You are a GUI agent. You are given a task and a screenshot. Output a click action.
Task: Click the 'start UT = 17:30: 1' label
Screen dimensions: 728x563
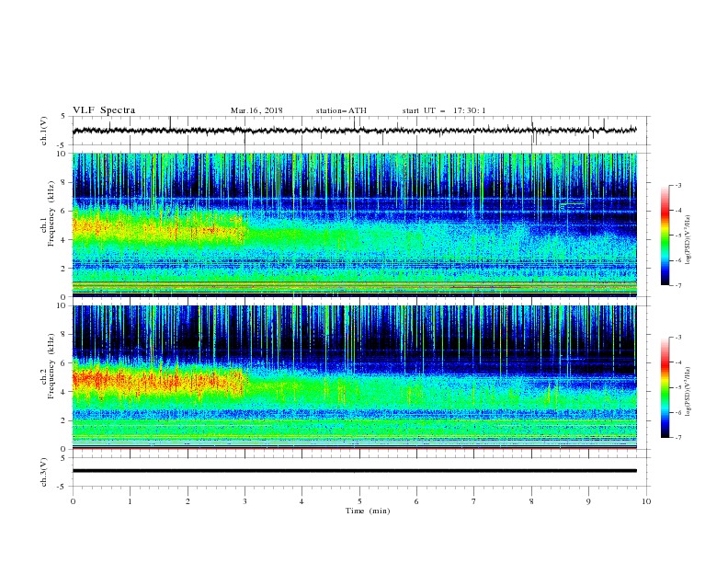444,110
